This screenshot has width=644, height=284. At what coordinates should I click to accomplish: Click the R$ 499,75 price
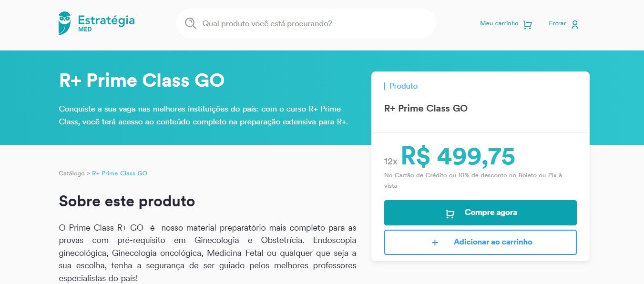[x=458, y=156]
